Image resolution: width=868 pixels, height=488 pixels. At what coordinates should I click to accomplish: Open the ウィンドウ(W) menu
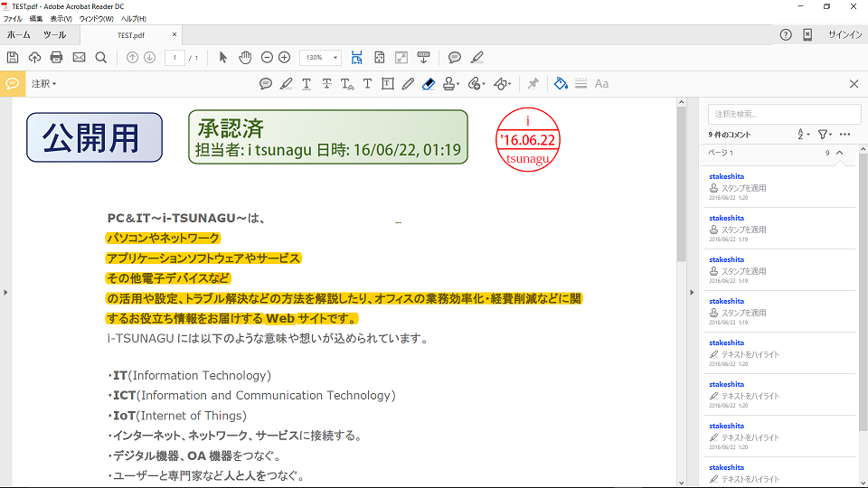pos(97,19)
